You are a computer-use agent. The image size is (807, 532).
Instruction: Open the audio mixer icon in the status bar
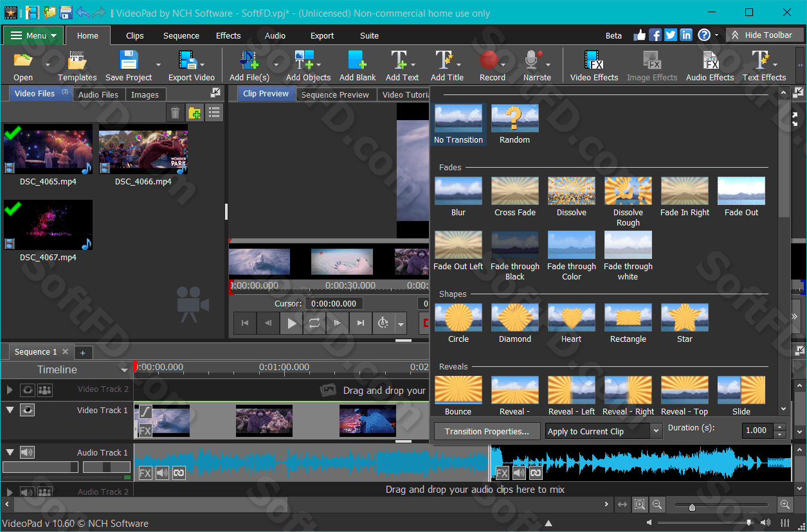pyautogui.click(x=785, y=522)
